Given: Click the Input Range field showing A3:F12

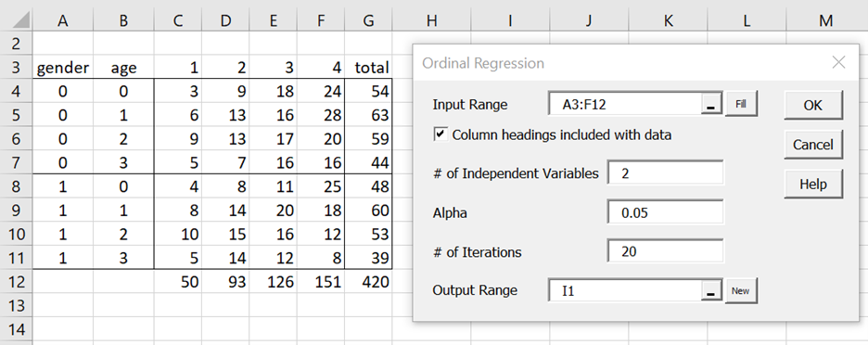Looking at the screenshot, I should point(624,104).
